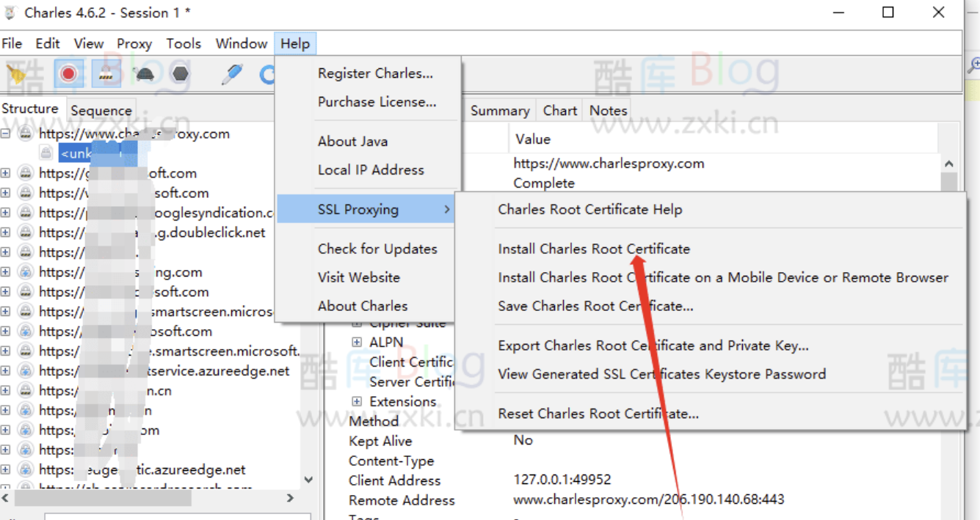Expand the ALPN row
This screenshot has width=980, height=520.
pos(357,343)
